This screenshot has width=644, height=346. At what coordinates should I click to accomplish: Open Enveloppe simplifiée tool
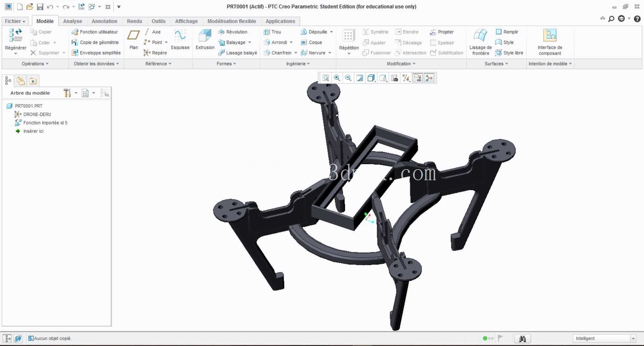(96, 53)
